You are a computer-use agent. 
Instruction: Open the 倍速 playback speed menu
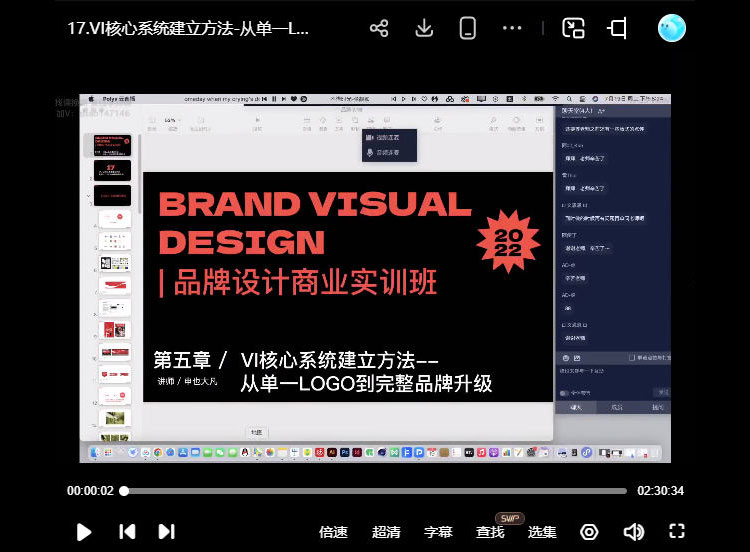coord(333,532)
